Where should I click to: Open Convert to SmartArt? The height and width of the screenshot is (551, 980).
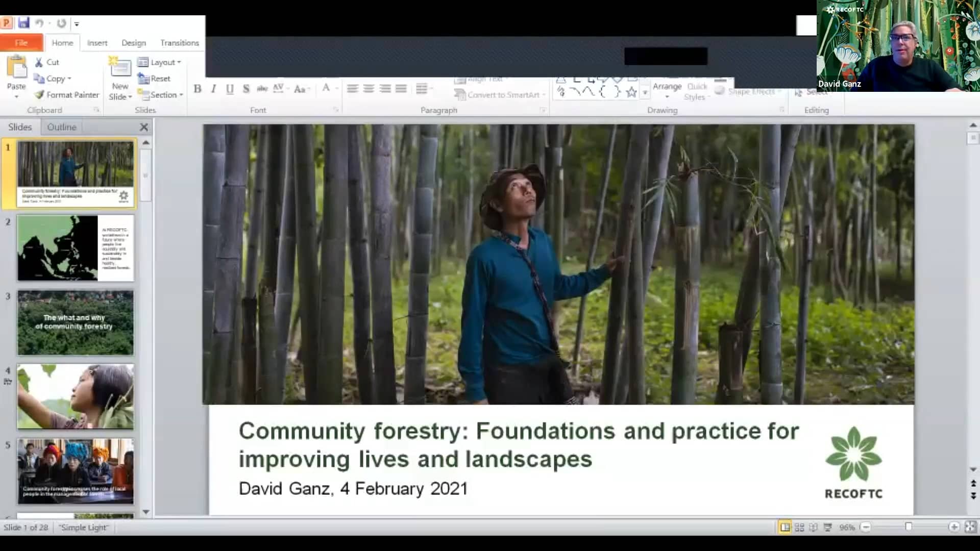point(499,94)
